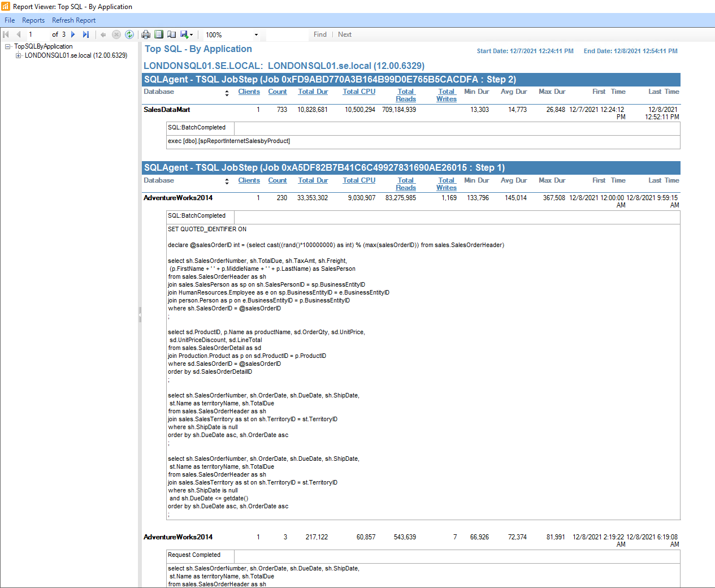715x588 pixels.
Task: Click the Request Completed event label
Action: (194, 555)
